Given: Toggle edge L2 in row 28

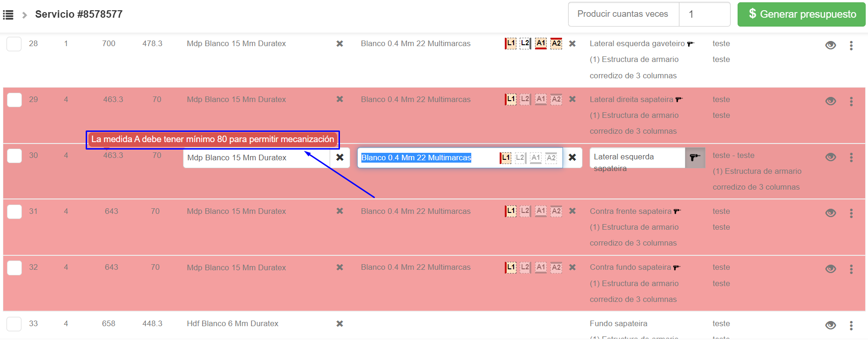Looking at the screenshot, I should click(x=525, y=43).
